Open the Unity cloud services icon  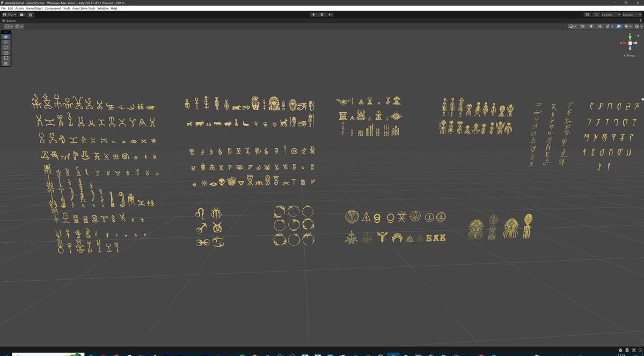point(21,14)
